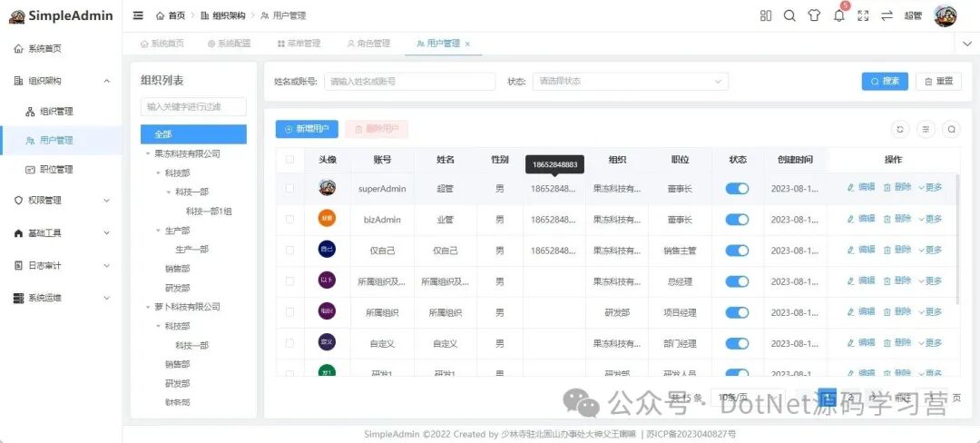Click 删除 for 自定义 row
Screen dimensions: 980x443
tap(897, 343)
